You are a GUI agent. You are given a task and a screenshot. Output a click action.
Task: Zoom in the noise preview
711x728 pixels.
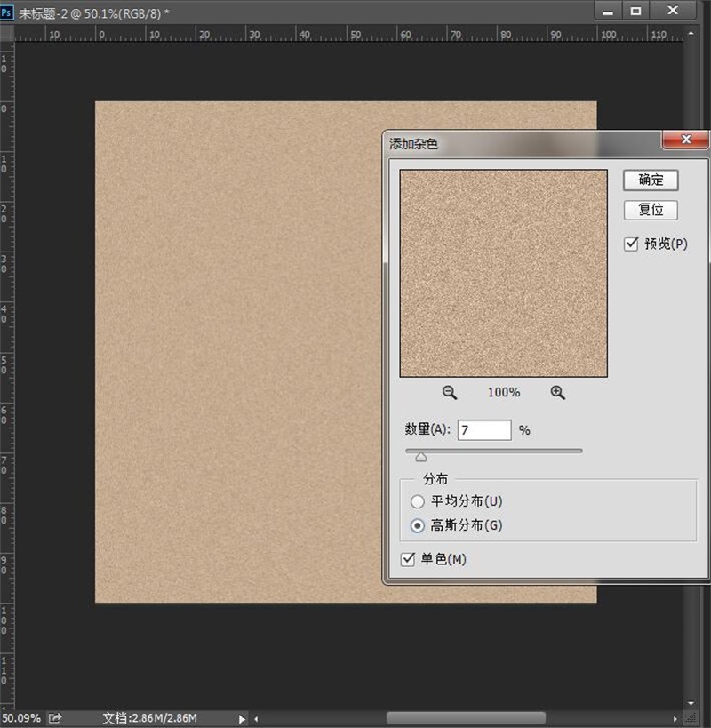[x=558, y=393]
